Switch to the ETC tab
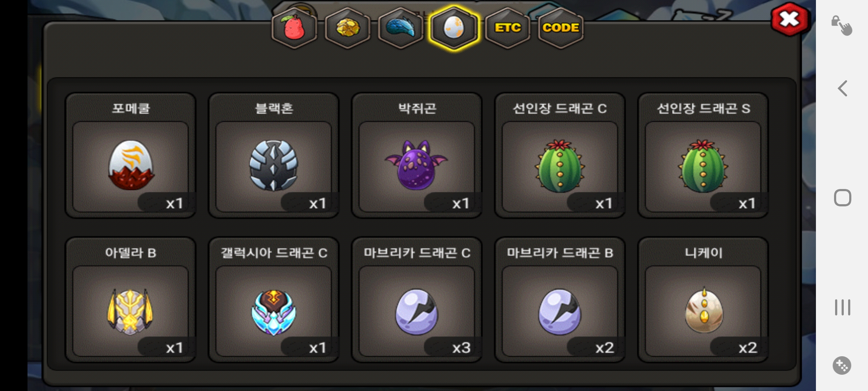868x391 pixels. 507,28
